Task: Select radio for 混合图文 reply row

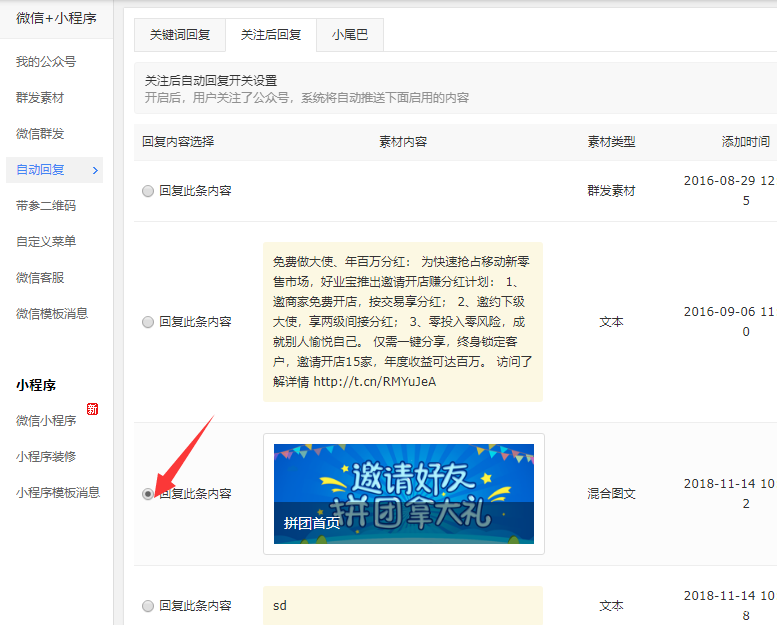Action: 148,494
